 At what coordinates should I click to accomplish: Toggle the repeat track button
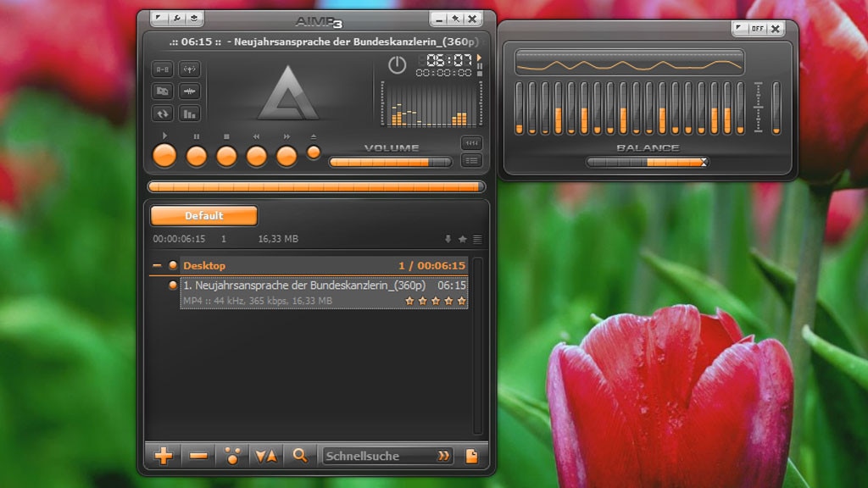(x=163, y=113)
